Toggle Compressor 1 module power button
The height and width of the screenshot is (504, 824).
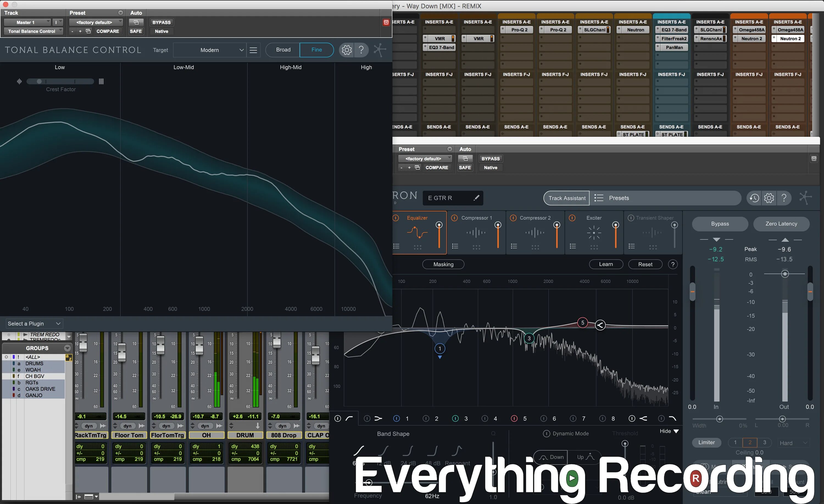click(454, 218)
